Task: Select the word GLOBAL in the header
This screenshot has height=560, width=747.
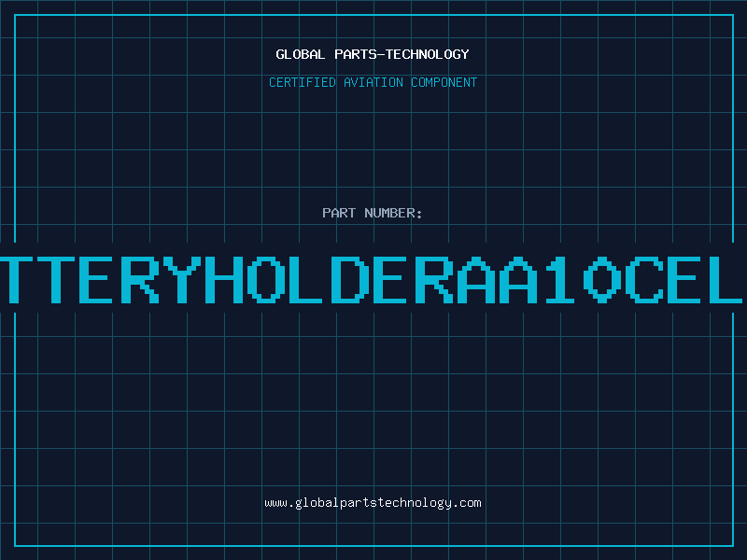Action: (x=300, y=54)
